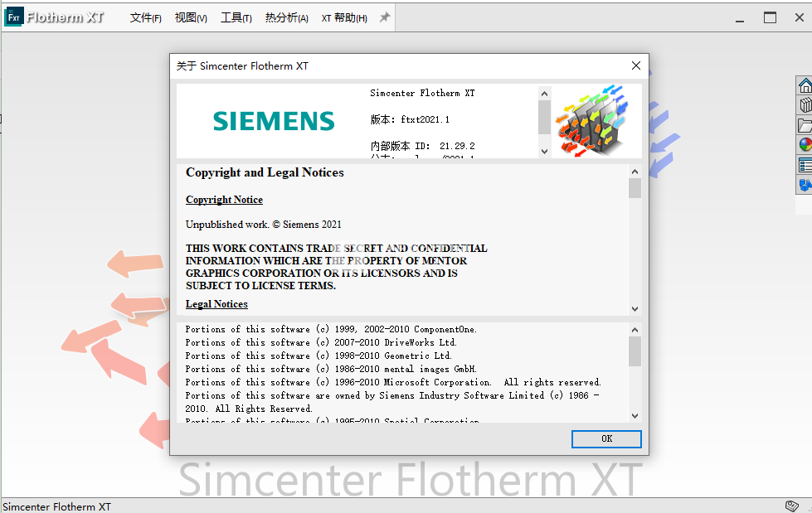Click the Flotherm XT application logo icon
812x513 pixels.
click(x=14, y=17)
